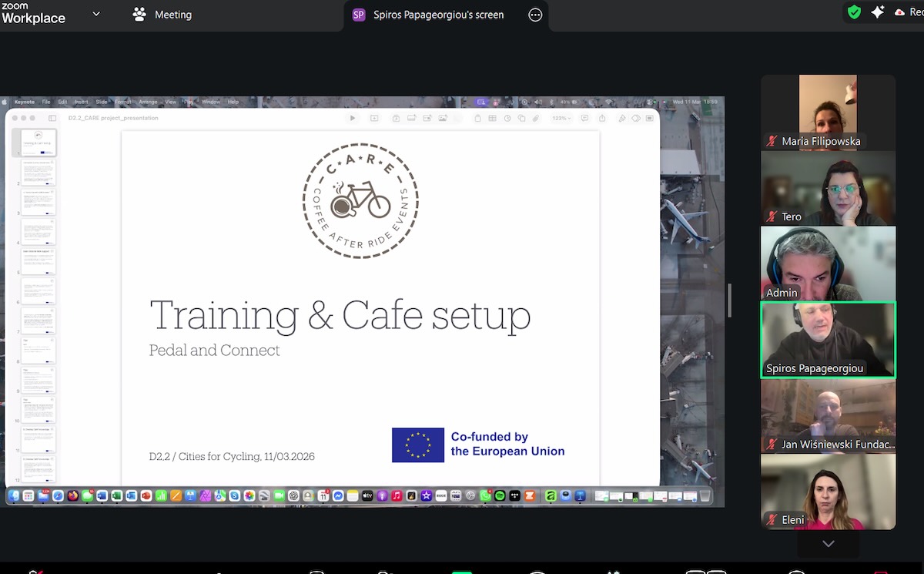Toggle the Keynote sidebar view button

coord(52,118)
